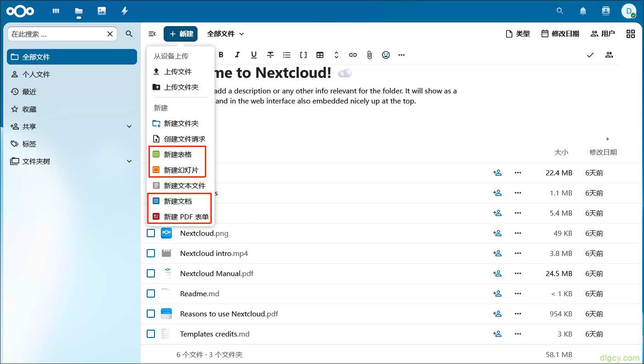
Task: Sort by the 大小 column header
Action: point(561,152)
